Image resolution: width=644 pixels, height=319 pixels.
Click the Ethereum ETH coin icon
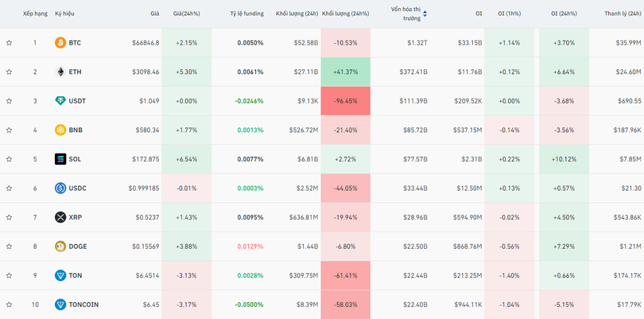(x=60, y=72)
